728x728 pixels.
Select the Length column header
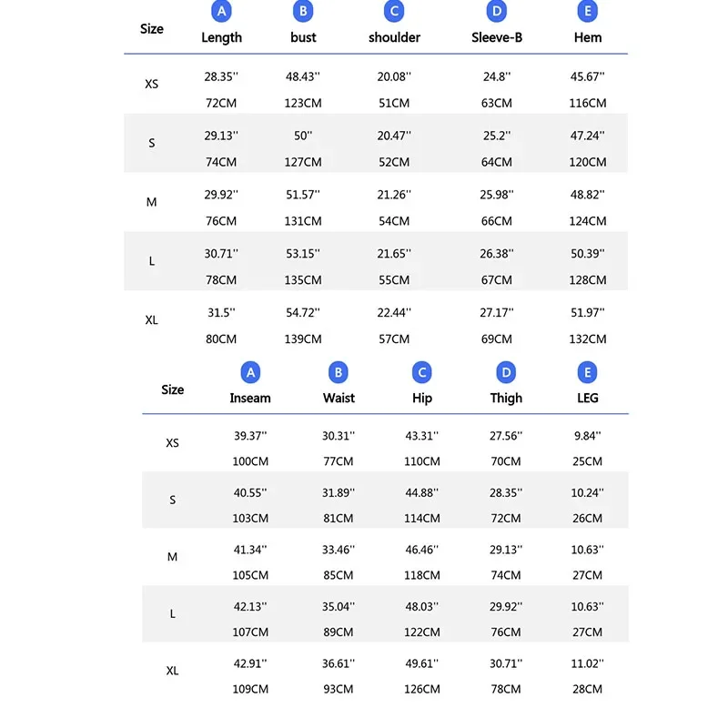pos(221,37)
